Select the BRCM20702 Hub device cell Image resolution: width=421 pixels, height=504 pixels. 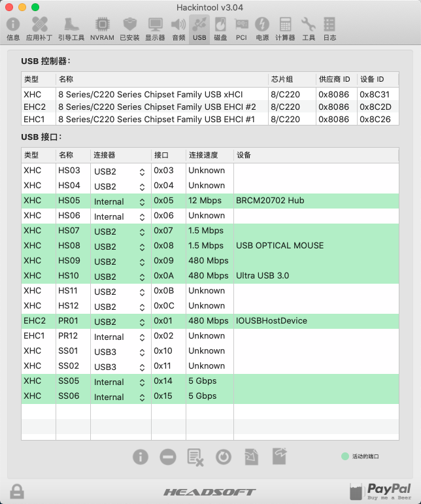(316, 201)
